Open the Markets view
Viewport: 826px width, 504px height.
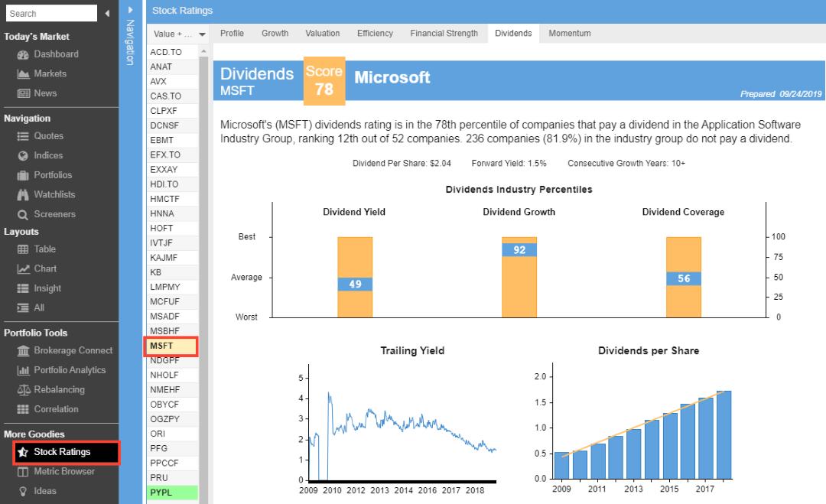click(x=52, y=73)
